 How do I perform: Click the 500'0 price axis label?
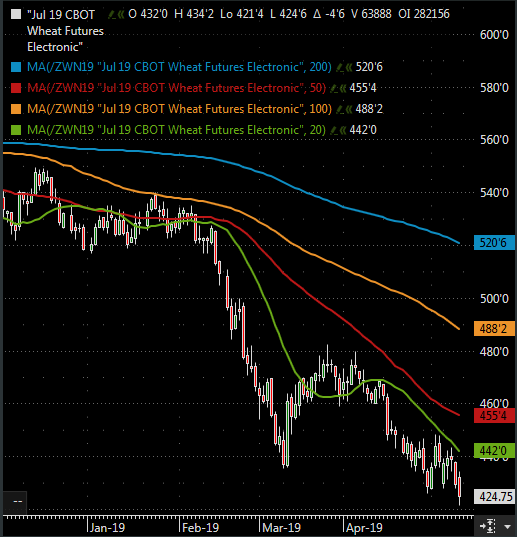tap(494, 299)
